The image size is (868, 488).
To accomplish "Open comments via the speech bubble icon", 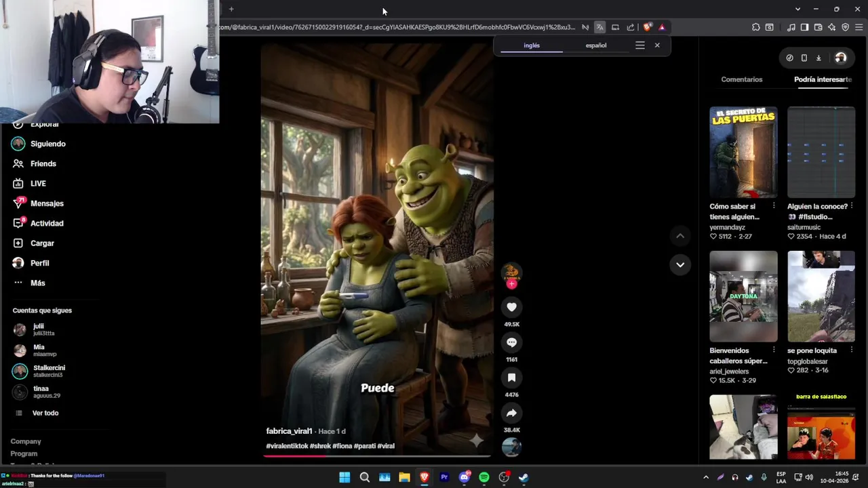I will coord(511,342).
